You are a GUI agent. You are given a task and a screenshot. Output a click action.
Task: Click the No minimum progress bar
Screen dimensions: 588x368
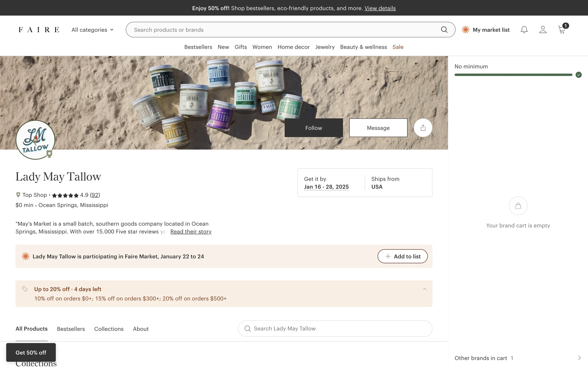tap(513, 75)
